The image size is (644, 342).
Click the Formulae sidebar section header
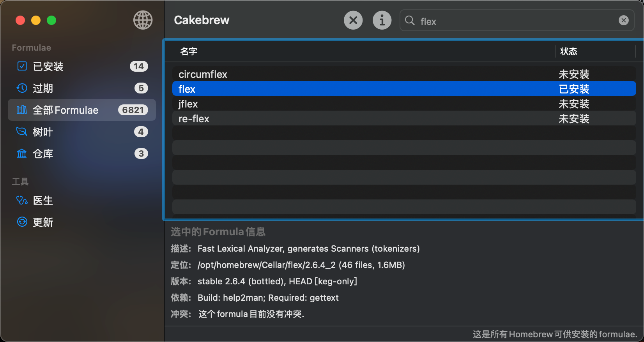[32, 48]
